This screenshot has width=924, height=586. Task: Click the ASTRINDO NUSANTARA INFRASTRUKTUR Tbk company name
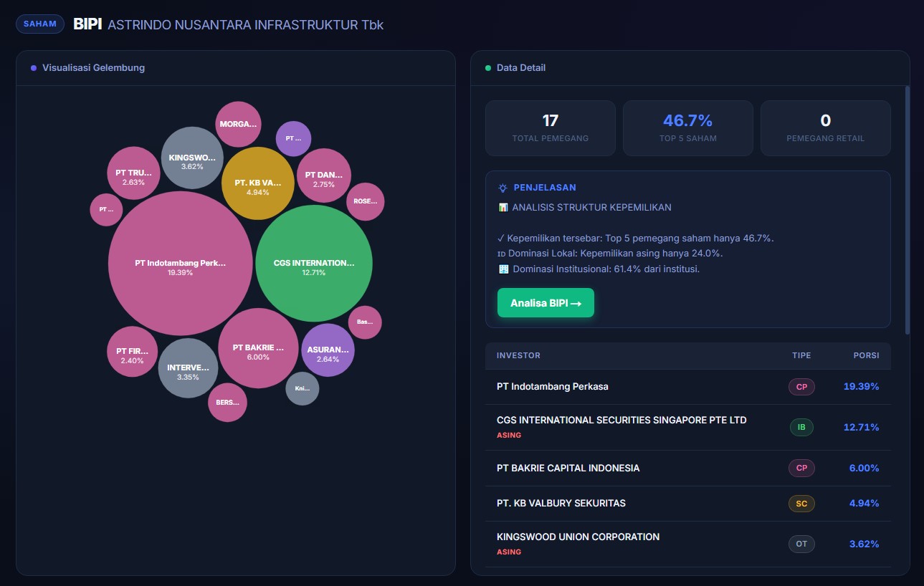click(x=246, y=25)
